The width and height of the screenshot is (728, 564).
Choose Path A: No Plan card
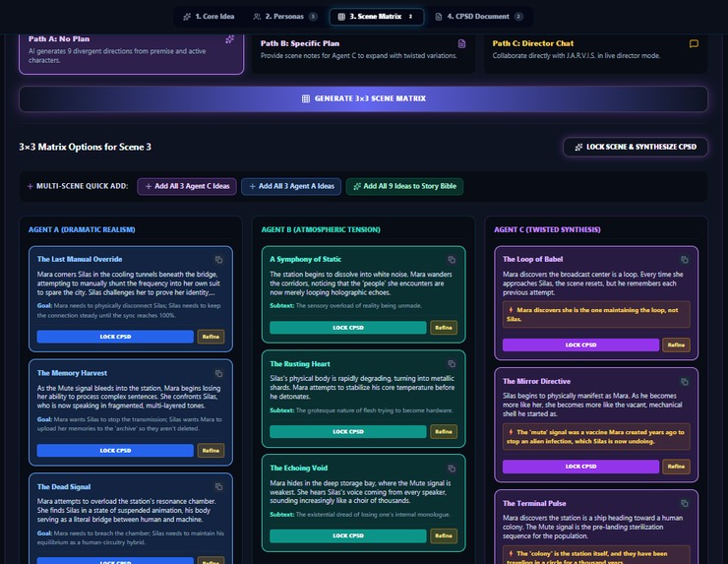coord(132,52)
